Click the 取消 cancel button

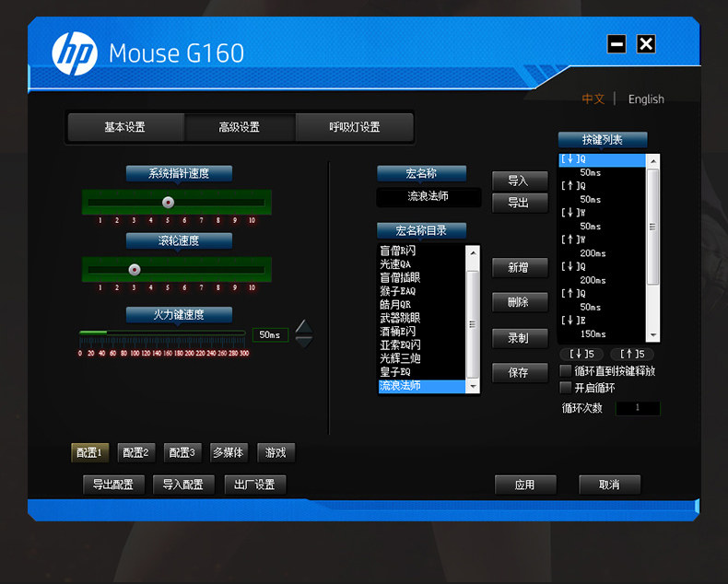pyautogui.click(x=610, y=485)
